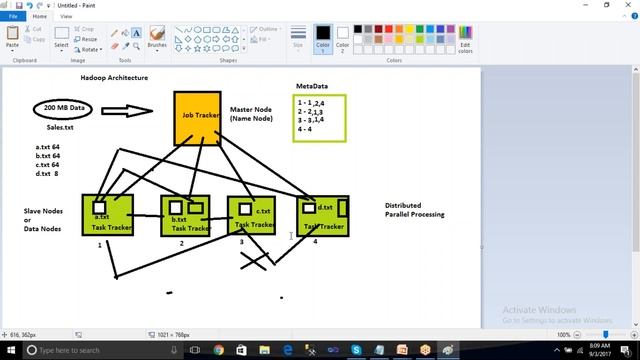640x360 pixels.
Task: Choose the Line shape
Action: [179, 30]
